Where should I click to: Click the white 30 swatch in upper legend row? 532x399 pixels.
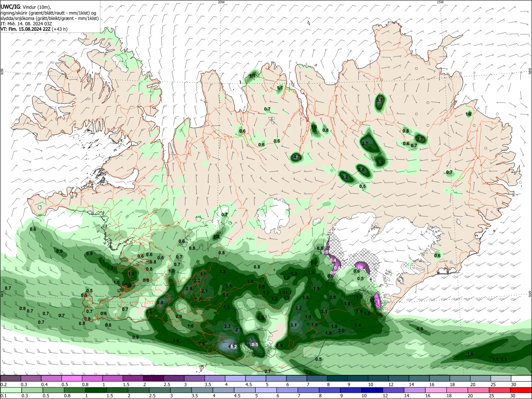521,378
